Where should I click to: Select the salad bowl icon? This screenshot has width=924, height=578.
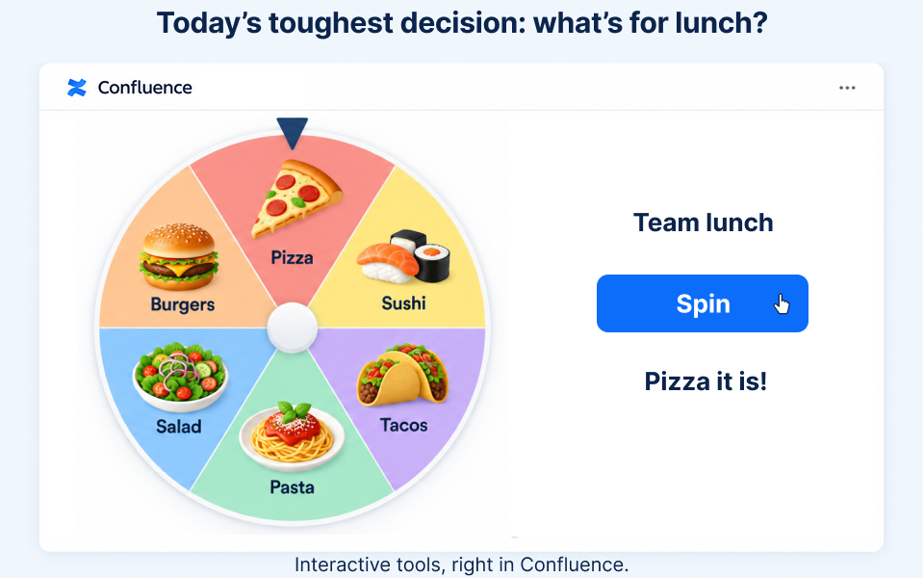click(180, 377)
